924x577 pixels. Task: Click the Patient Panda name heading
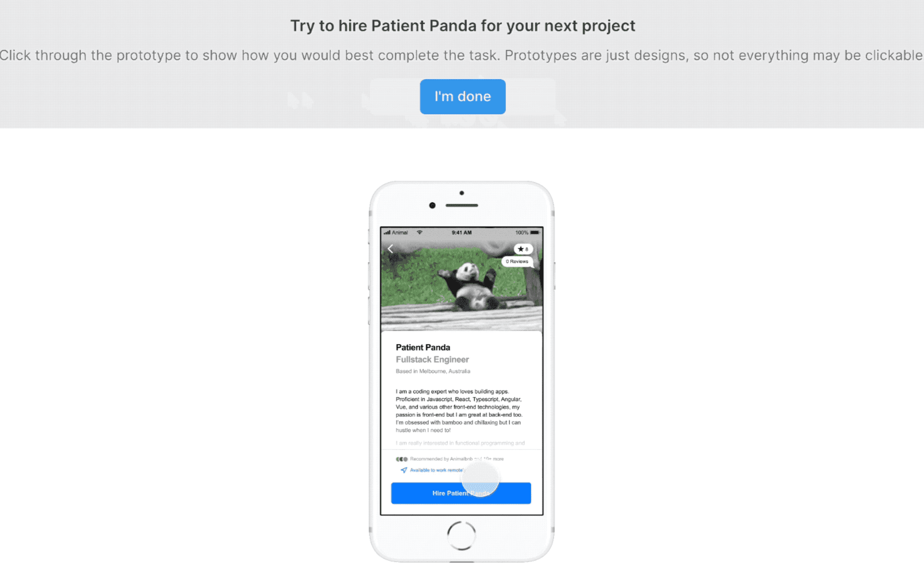[423, 347]
